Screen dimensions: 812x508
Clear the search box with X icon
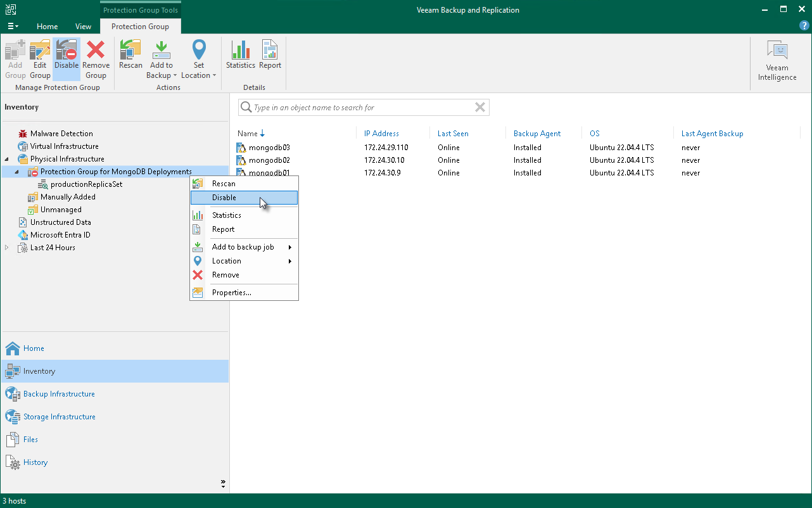pos(480,108)
